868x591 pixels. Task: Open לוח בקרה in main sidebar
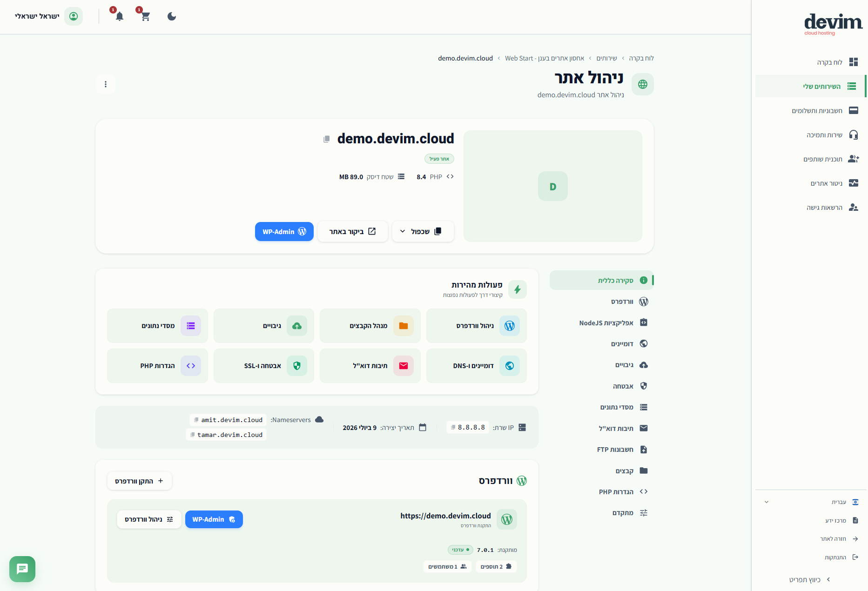click(810, 62)
